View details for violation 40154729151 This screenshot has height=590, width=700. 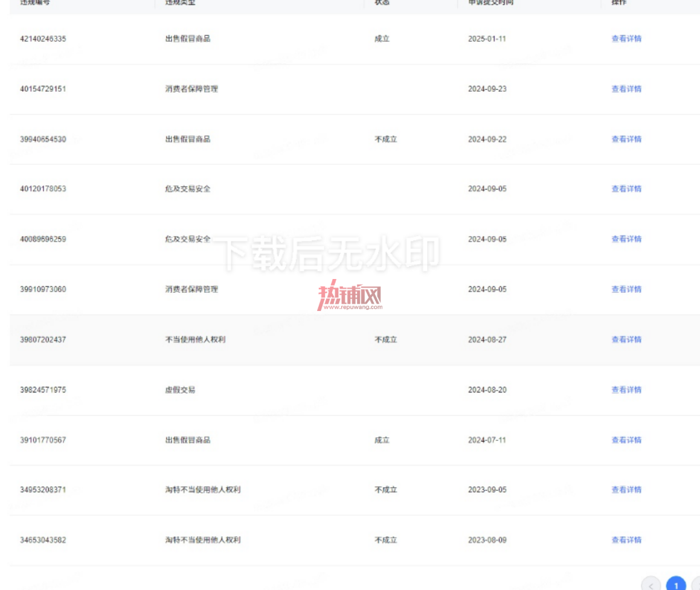(626, 89)
